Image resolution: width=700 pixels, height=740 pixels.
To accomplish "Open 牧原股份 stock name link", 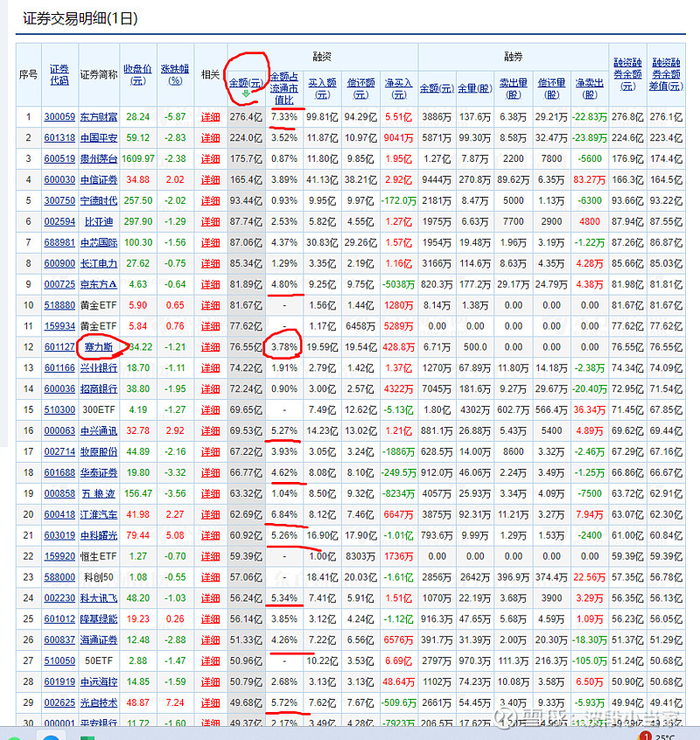I will pyautogui.click(x=99, y=451).
